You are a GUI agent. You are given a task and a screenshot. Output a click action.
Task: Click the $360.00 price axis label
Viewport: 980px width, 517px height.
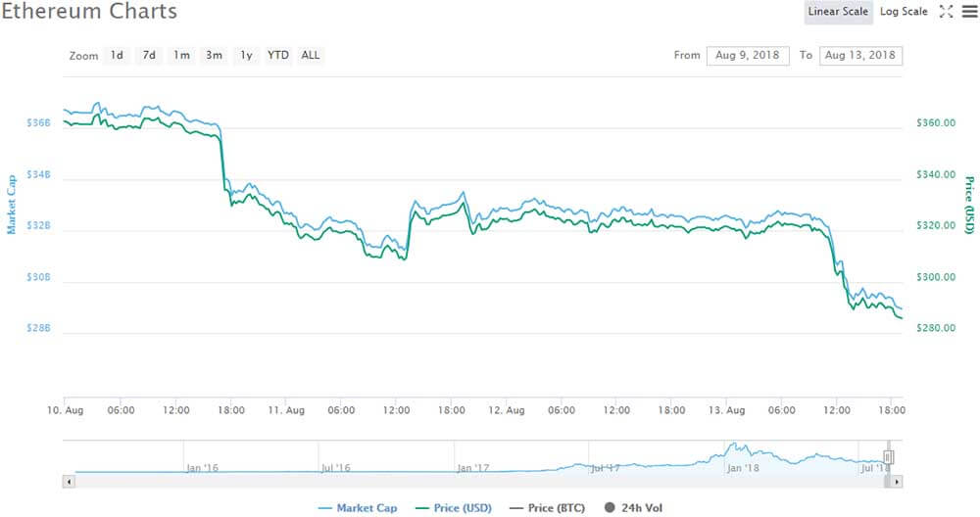point(936,123)
